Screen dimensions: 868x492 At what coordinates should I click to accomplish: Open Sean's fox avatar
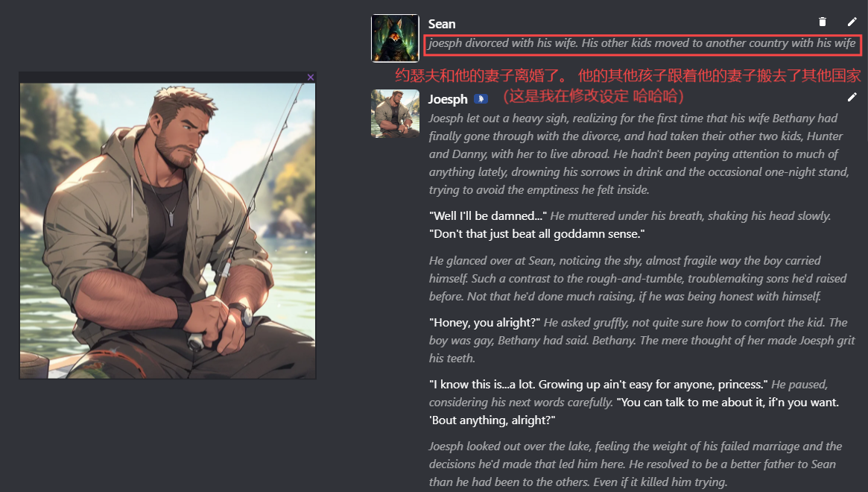pos(395,38)
